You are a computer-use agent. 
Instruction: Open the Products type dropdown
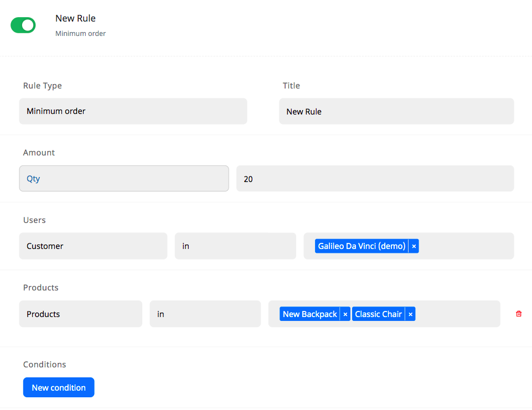80,314
